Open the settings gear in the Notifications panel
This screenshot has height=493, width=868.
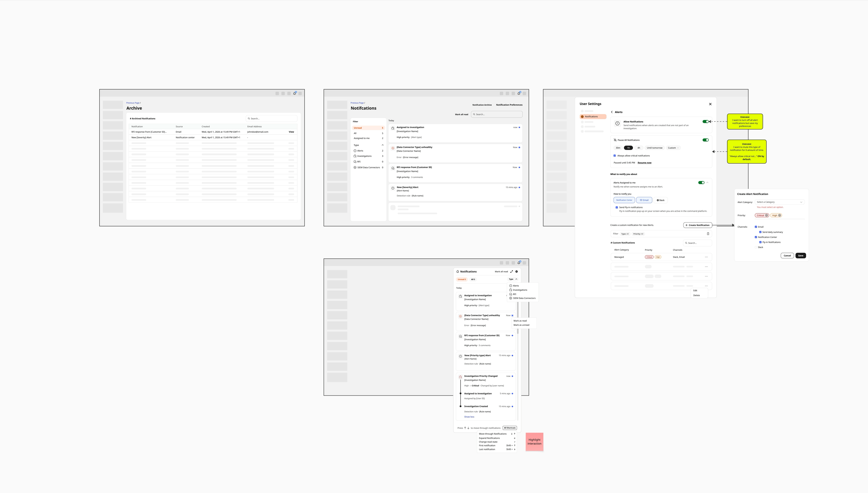517,272
